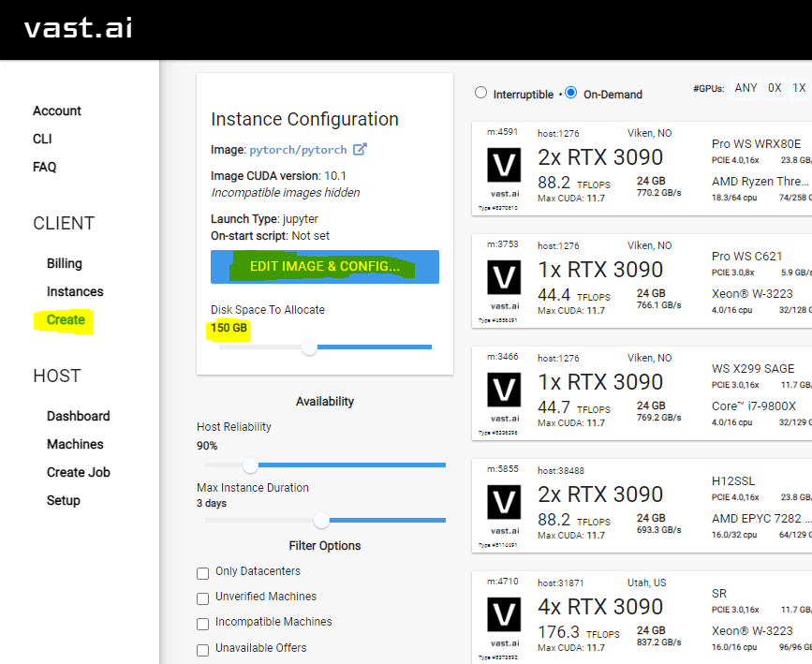
Task: Click the vast.ai V logo on m:4591 card
Action: pyautogui.click(x=504, y=165)
